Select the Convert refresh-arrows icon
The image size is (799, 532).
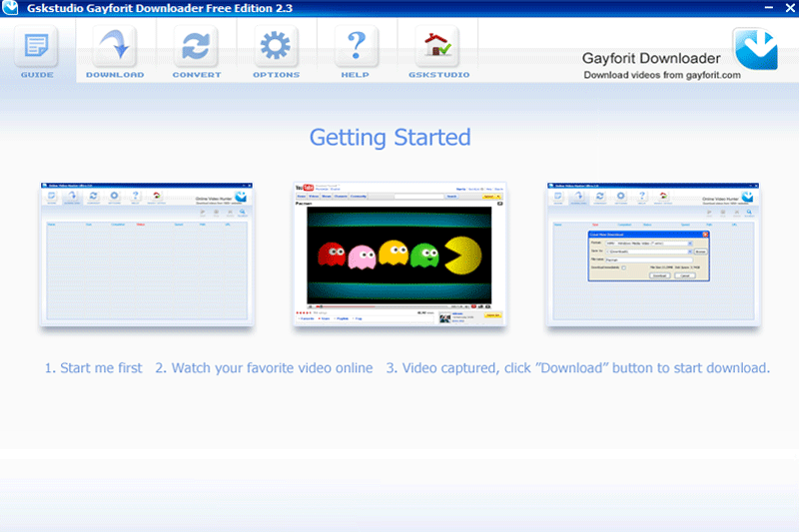click(x=196, y=47)
